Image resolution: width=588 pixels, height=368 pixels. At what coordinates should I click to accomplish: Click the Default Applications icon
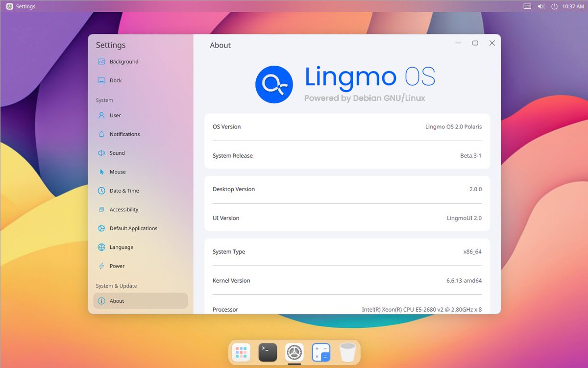[x=101, y=228]
